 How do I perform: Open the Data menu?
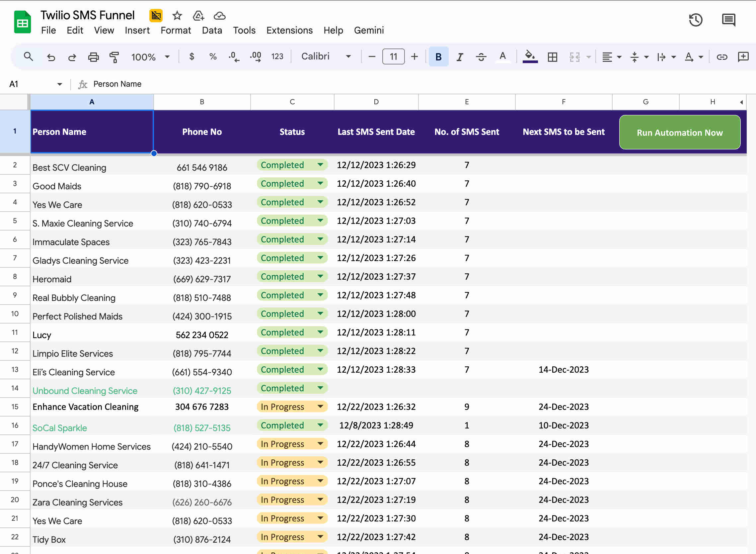[212, 30]
